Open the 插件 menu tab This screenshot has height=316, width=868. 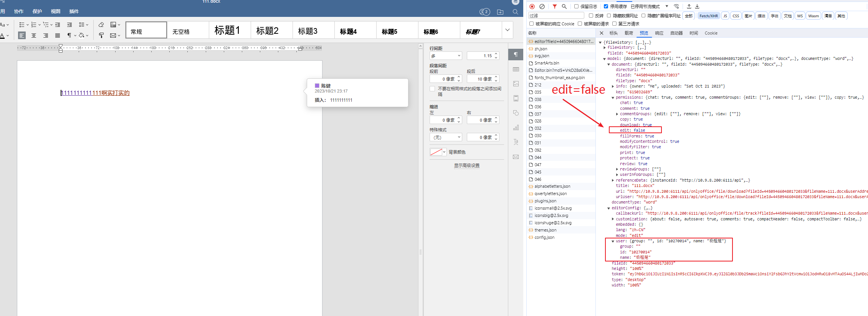[74, 12]
